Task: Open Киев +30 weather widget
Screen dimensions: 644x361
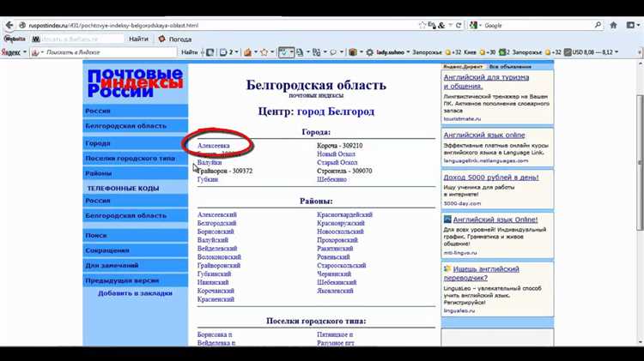Action: click(x=480, y=52)
